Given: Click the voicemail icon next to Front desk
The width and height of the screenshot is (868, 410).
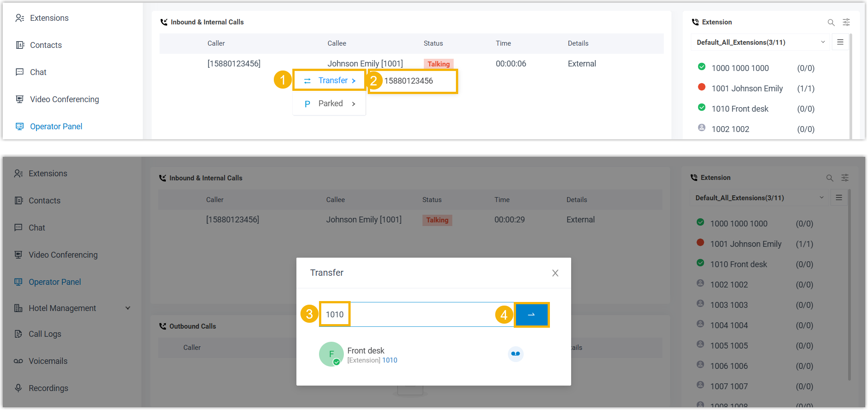Looking at the screenshot, I should click(515, 354).
